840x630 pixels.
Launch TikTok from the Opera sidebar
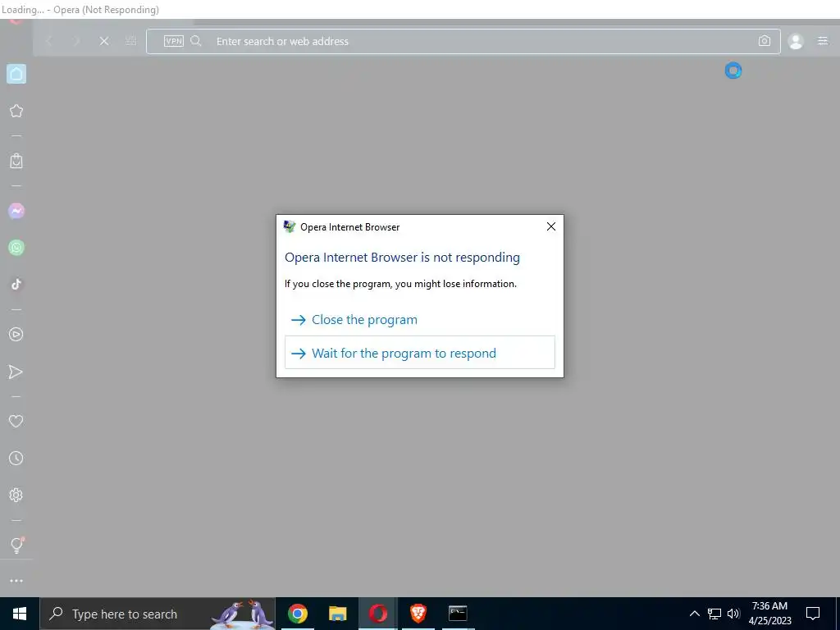coord(16,284)
